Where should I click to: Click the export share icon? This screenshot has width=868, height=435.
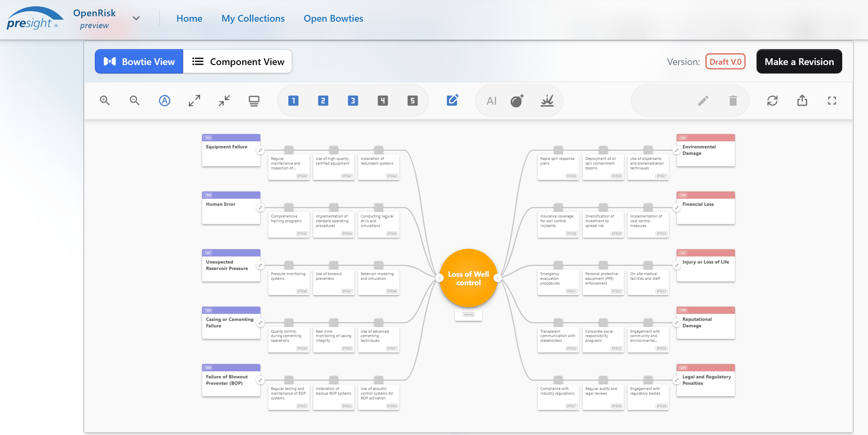point(802,101)
